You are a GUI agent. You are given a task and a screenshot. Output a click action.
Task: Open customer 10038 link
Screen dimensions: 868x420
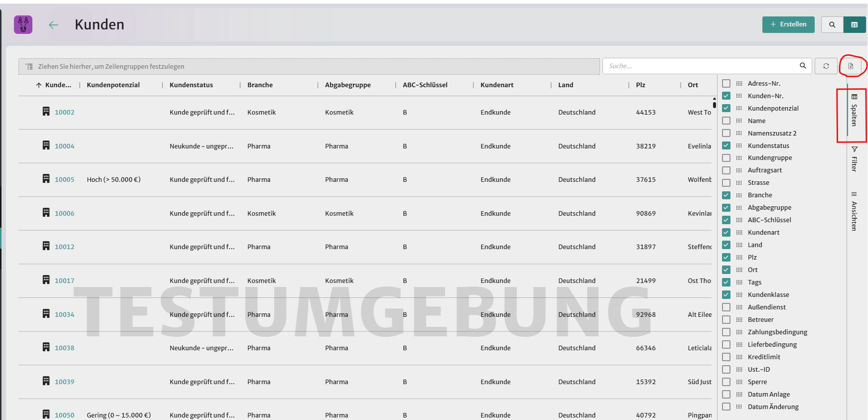64,348
